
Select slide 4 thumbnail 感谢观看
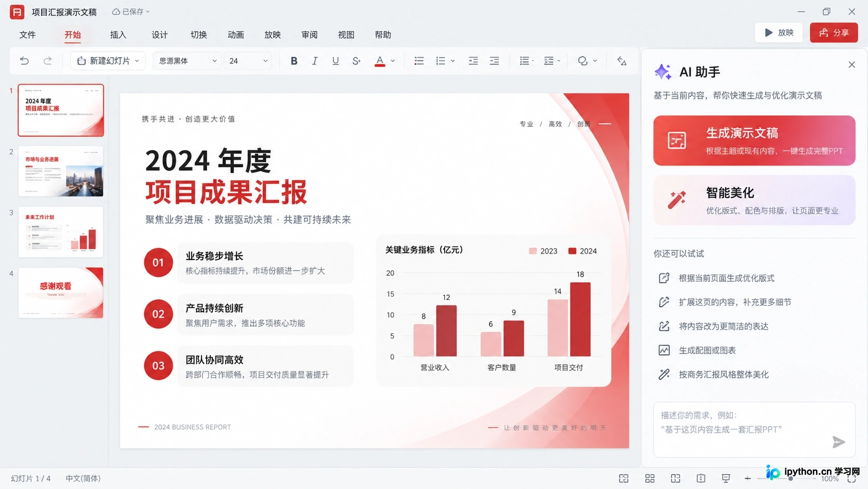(61, 293)
